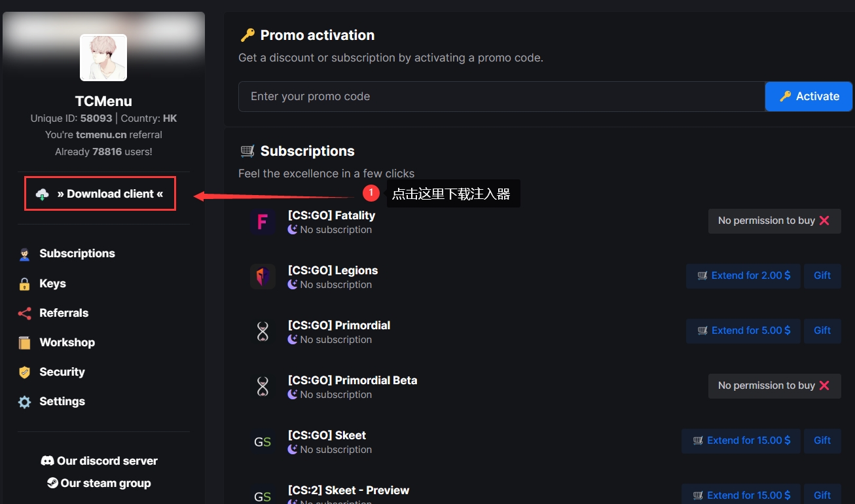This screenshot has width=855, height=504.
Task: Open the Subscriptions sidebar menu item
Action: tap(77, 254)
